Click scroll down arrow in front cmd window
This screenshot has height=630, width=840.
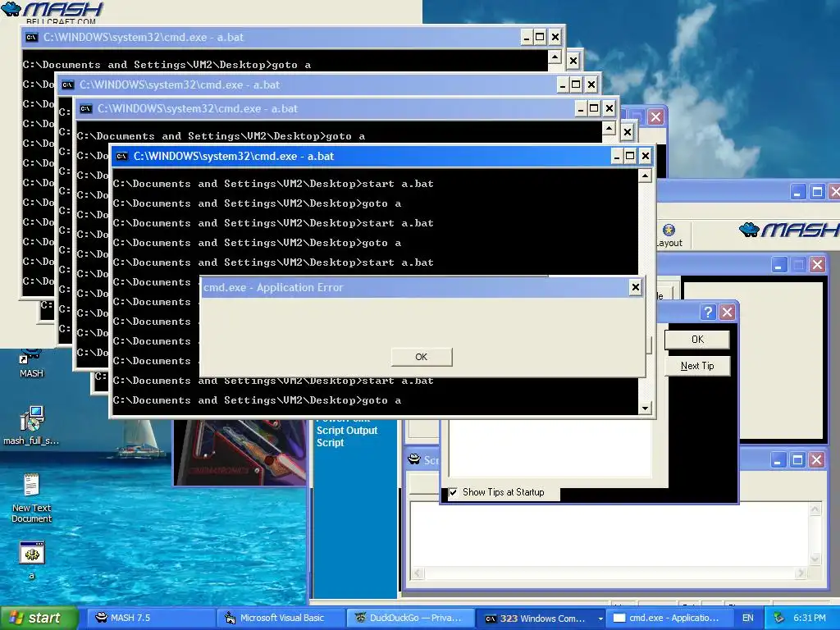[x=645, y=409]
